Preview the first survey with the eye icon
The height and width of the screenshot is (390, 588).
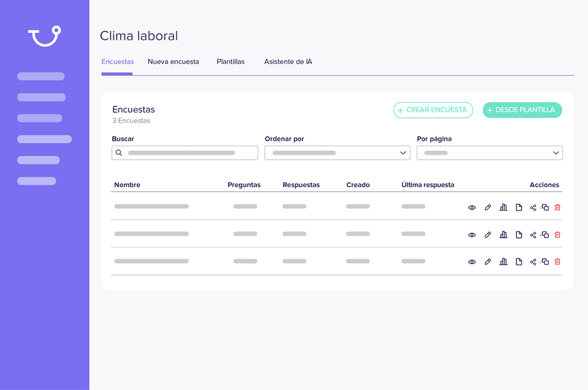pyautogui.click(x=472, y=208)
